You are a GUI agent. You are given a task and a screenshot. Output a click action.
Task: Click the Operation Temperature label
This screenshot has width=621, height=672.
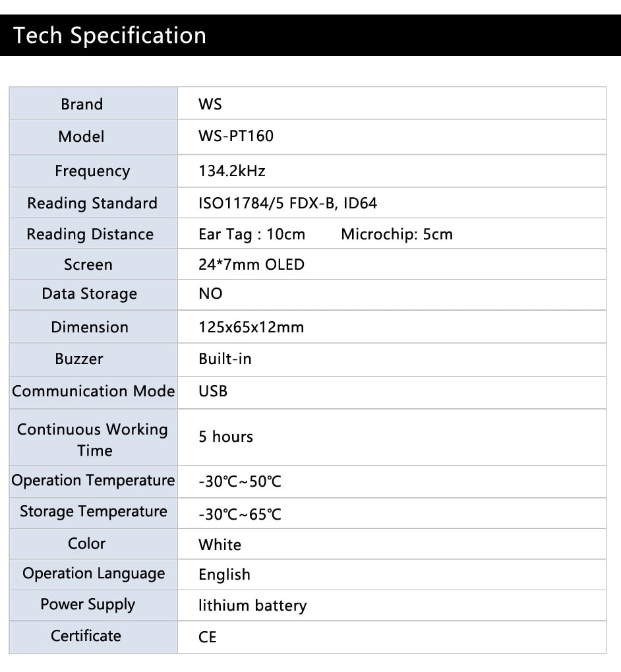(94, 481)
